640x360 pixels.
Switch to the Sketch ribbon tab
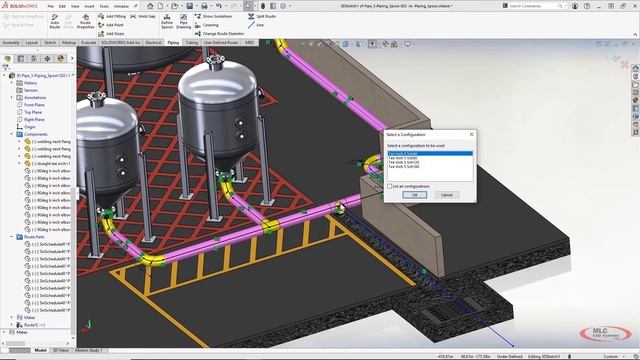tap(50, 42)
